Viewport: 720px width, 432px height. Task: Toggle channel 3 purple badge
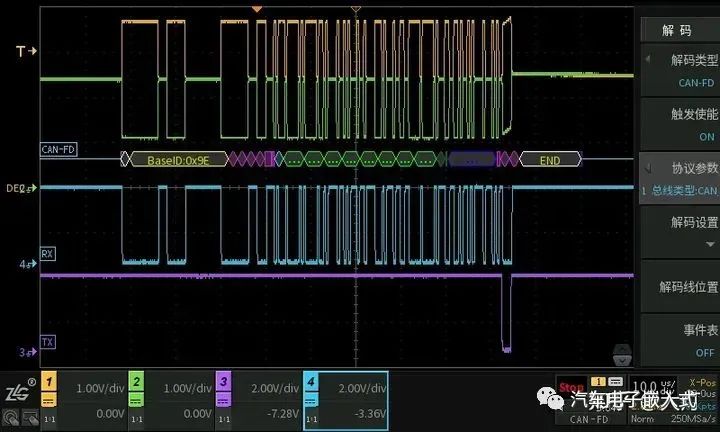[x=224, y=382]
